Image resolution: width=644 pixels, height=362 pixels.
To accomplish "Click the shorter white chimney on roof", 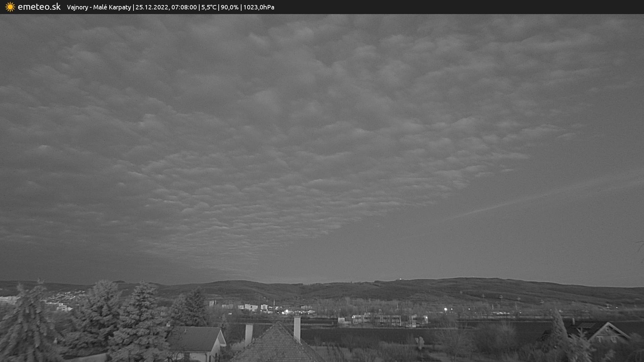I will tap(249, 334).
